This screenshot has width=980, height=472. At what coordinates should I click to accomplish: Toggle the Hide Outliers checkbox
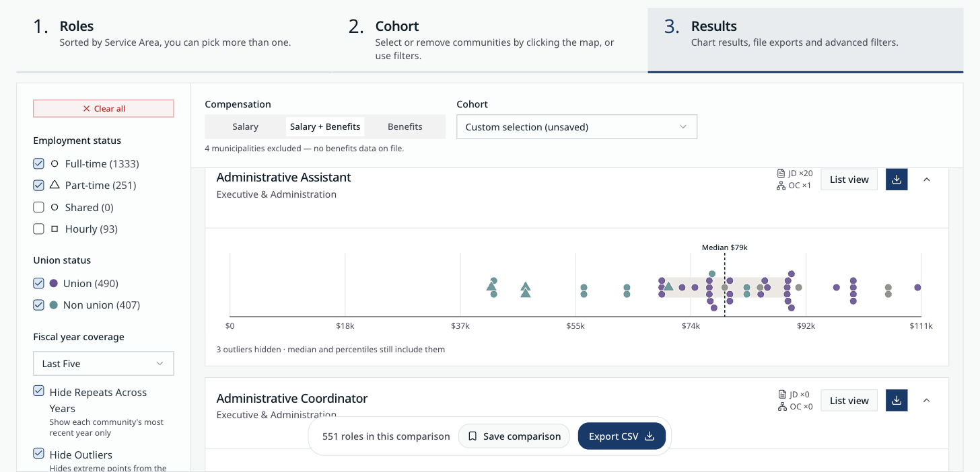point(39,454)
